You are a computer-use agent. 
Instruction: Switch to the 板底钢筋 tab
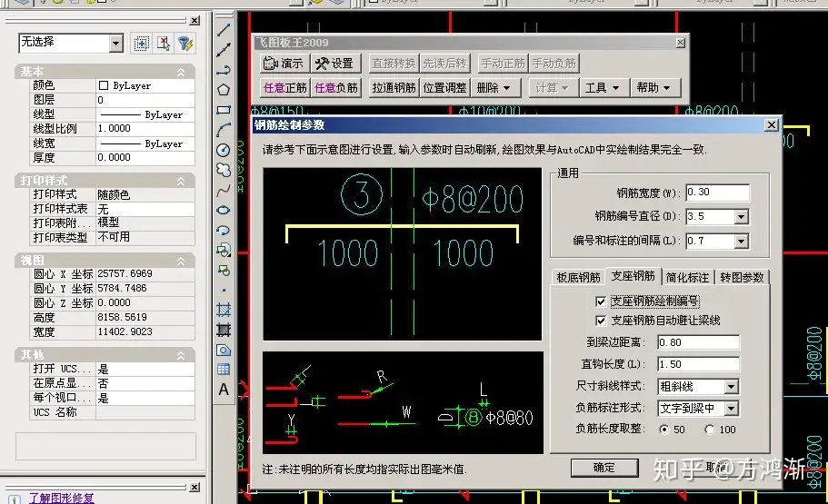point(578,277)
